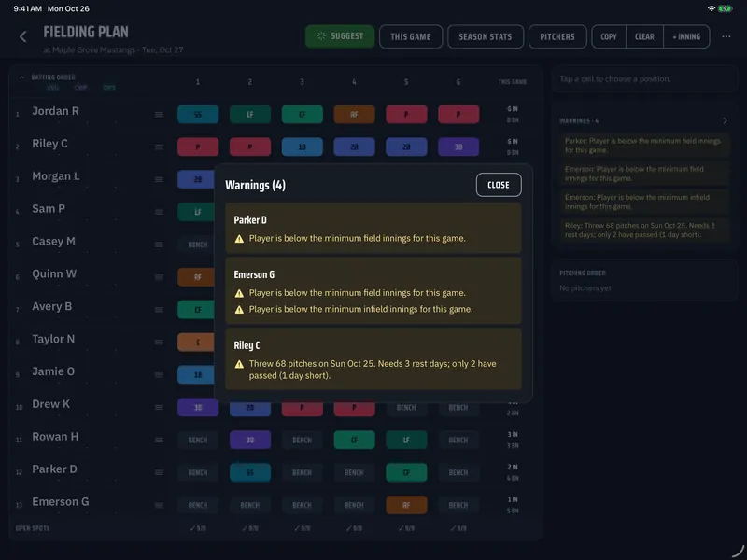Tap Jordan R's inning 4 RF cell
The height and width of the screenshot is (560, 747).
tap(354, 114)
